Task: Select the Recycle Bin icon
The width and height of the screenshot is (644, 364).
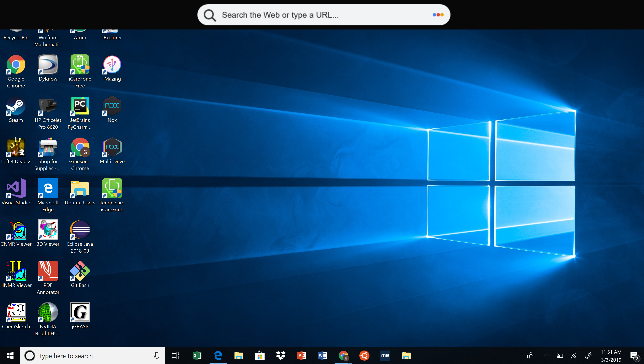Action: pyautogui.click(x=16, y=35)
